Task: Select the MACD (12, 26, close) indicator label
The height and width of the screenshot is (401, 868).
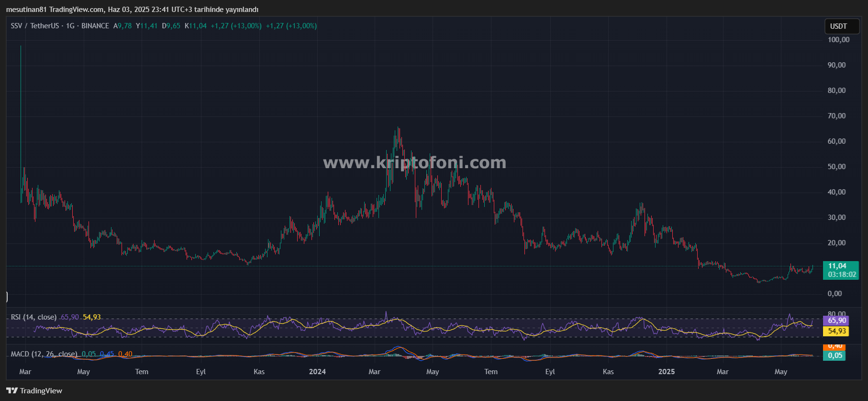Action: click(44, 354)
